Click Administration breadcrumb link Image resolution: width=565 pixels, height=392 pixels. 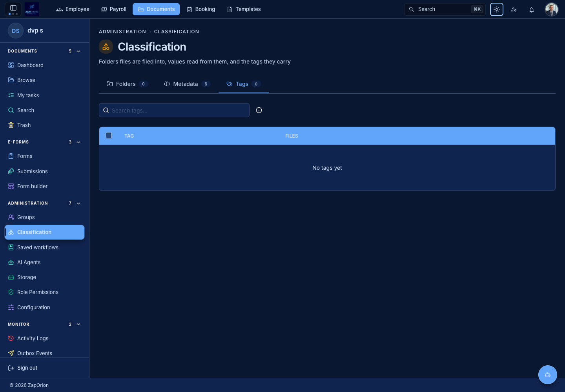122,32
